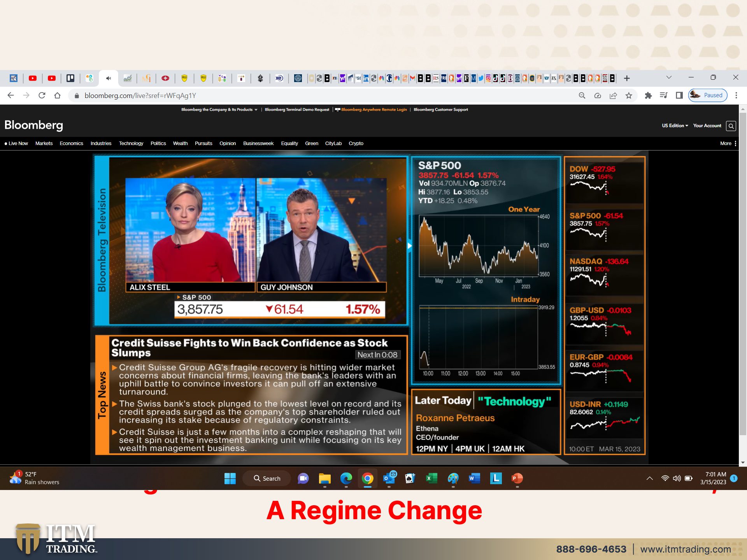Open Word from the taskbar

point(474,478)
